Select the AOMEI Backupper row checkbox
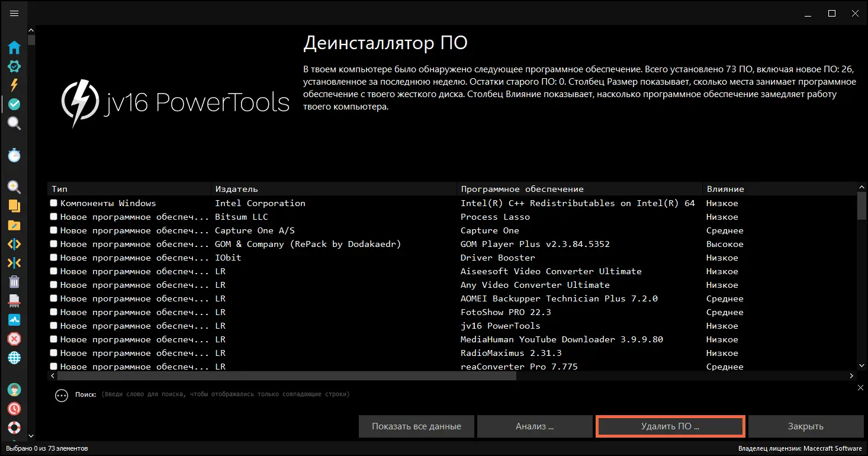This screenshot has height=456, width=868. (54, 298)
